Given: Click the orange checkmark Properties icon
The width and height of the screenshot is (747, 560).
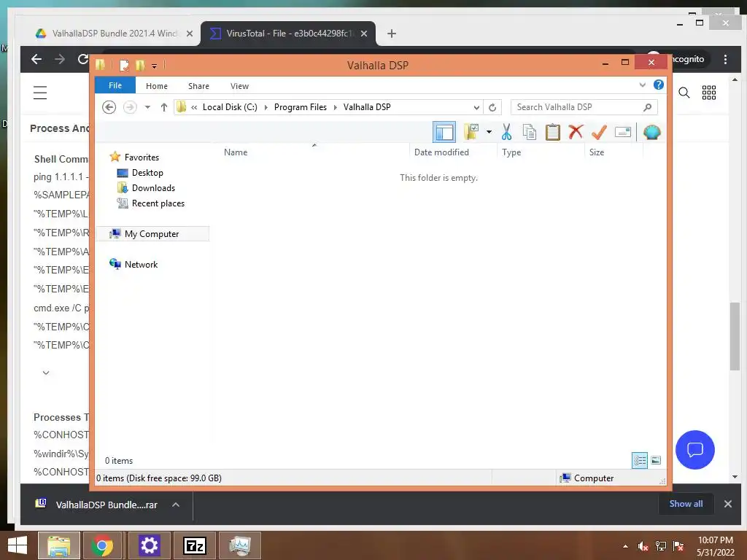Looking at the screenshot, I should tap(599, 132).
